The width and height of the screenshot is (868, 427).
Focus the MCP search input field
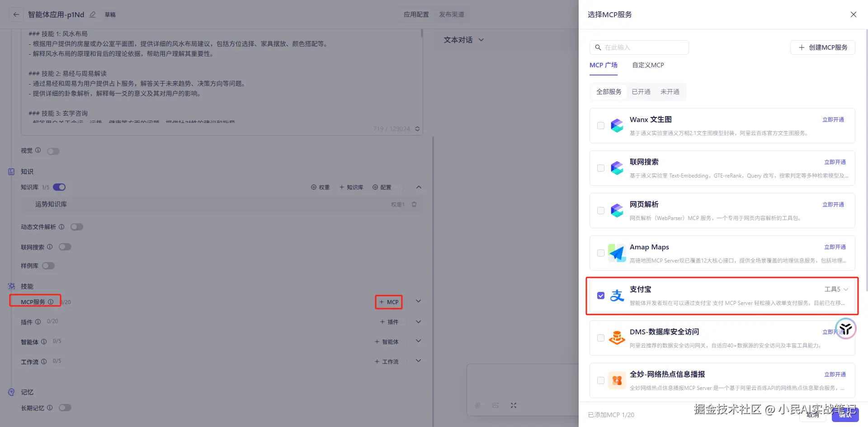639,47
